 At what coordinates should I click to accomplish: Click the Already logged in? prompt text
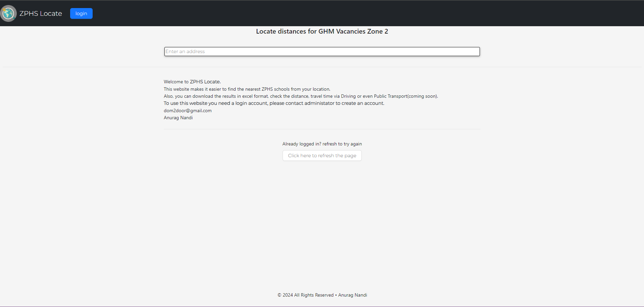pyautogui.click(x=302, y=144)
